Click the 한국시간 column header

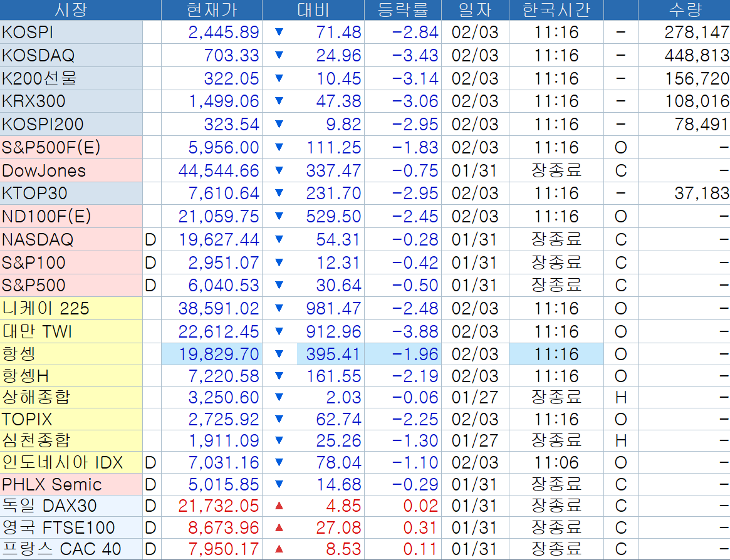[x=556, y=9]
